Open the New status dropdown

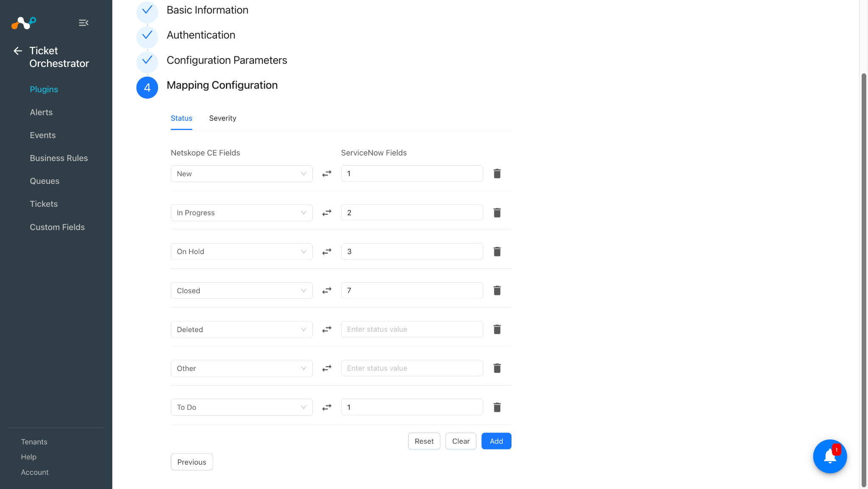click(x=242, y=174)
